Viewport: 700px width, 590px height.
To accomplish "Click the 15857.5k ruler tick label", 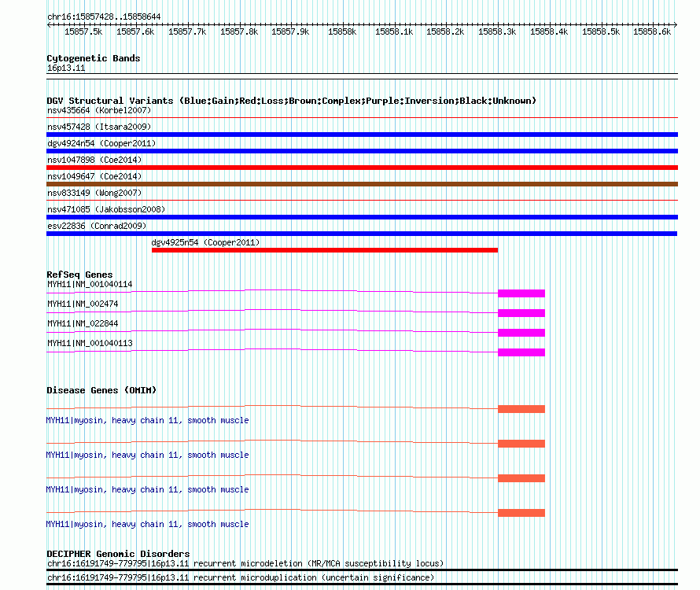I will [x=83, y=31].
